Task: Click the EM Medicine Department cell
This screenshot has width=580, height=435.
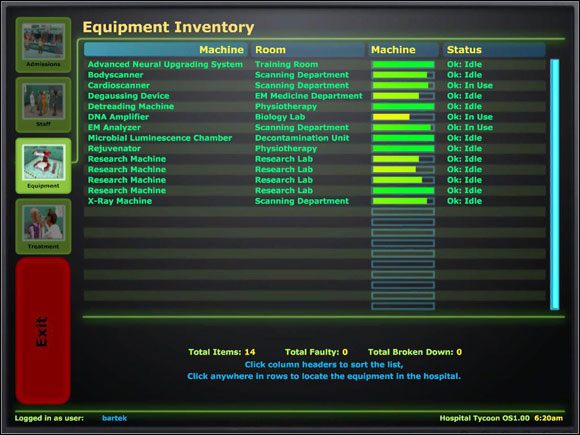Action: tap(308, 96)
